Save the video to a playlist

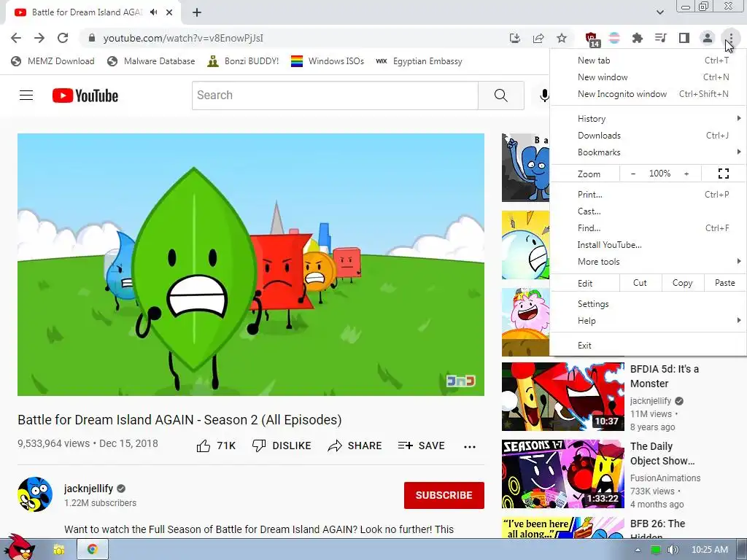coord(421,446)
